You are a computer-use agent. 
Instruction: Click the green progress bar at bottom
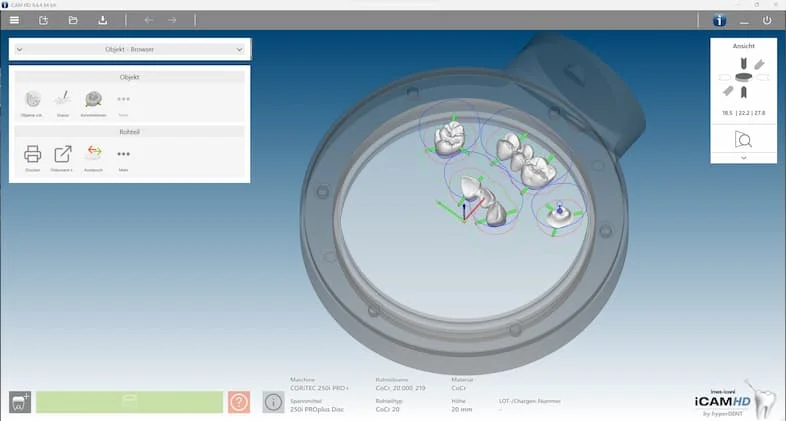(x=129, y=401)
